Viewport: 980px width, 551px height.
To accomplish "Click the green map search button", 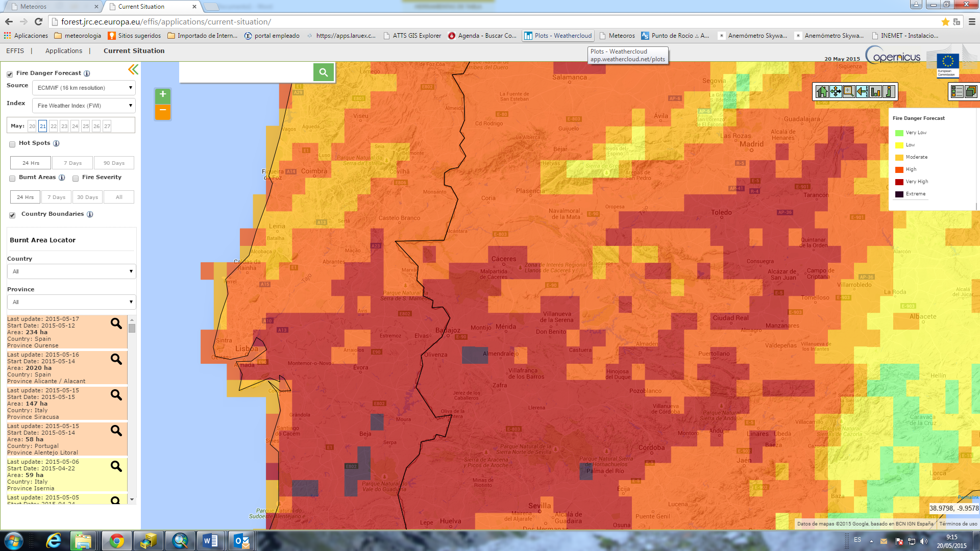I will (324, 72).
